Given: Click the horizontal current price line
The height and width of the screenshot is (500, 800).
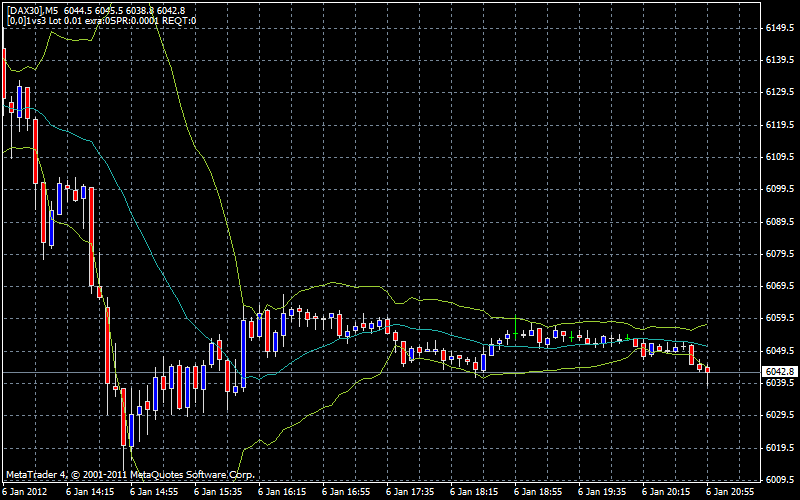Looking at the screenshot, I should 400,373.
